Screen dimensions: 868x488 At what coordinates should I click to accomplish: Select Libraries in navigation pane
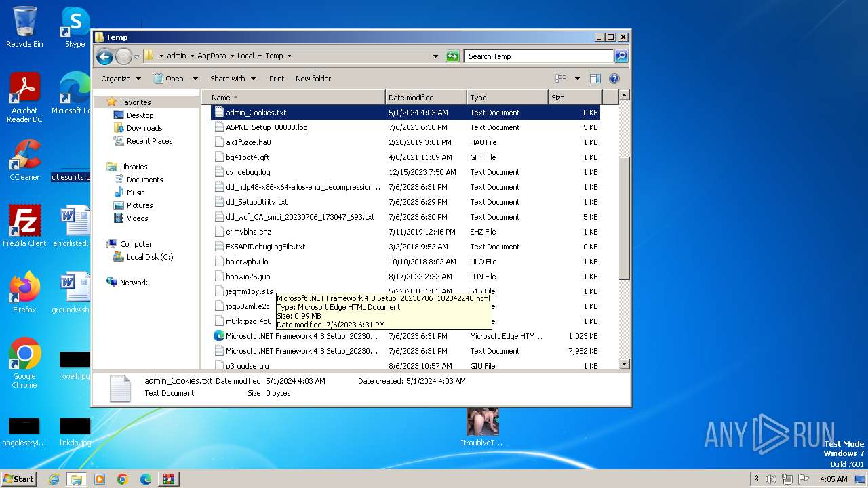(134, 167)
